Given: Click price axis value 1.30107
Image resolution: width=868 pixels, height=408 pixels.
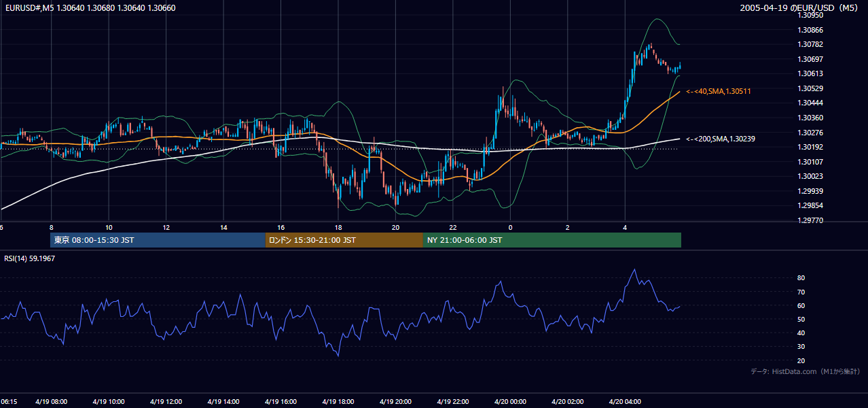Looking at the screenshot, I should click(811, 162).
